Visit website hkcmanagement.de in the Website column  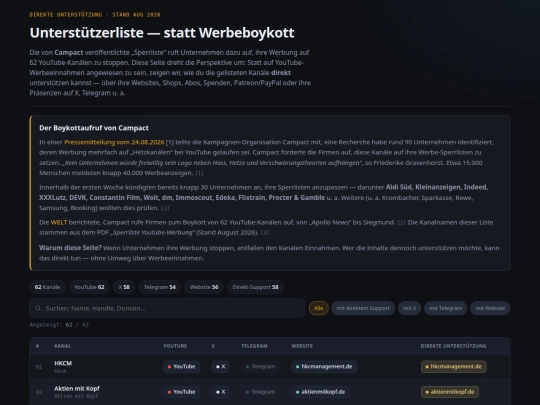[x=324, y=366]
